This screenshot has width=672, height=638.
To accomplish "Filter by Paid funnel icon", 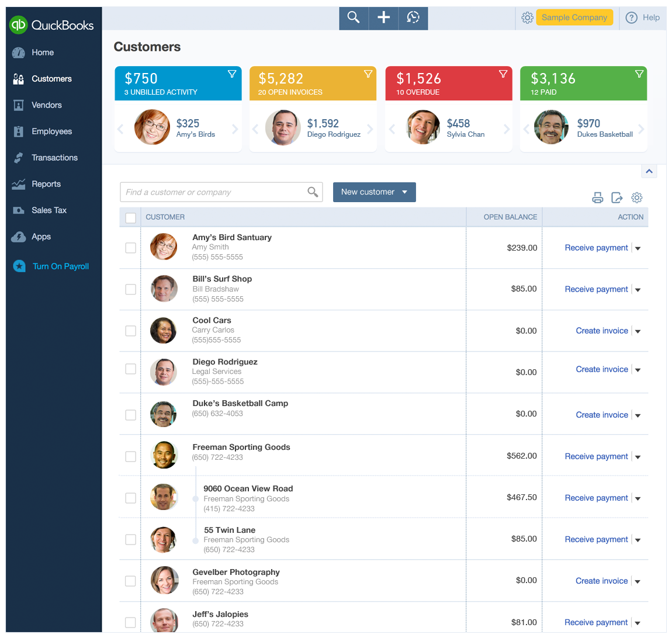I will pyautogui.click(x=639, y=74).
